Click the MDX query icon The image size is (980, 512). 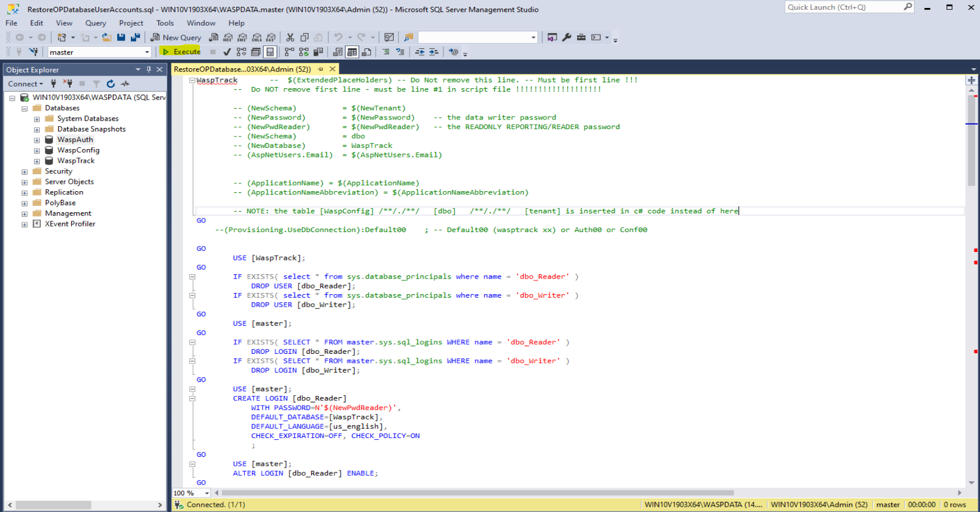228,38
